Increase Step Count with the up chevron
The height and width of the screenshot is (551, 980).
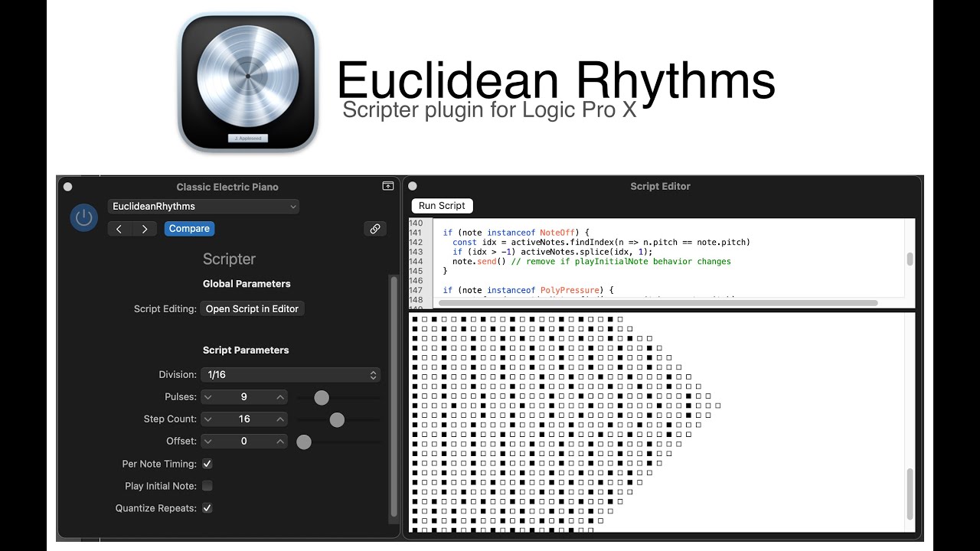(x=281, y=419)
